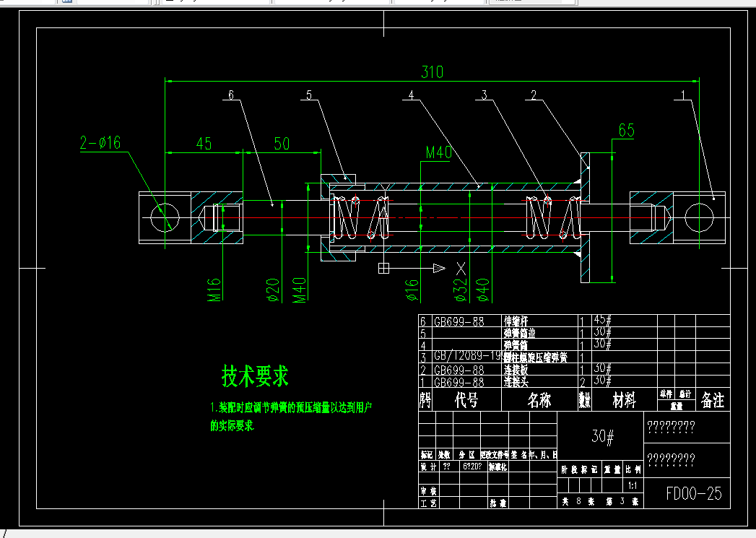The height and width of the screenshot is (538, 756).
Task: Click the ø20 diameter dimension
Action: 274,290
